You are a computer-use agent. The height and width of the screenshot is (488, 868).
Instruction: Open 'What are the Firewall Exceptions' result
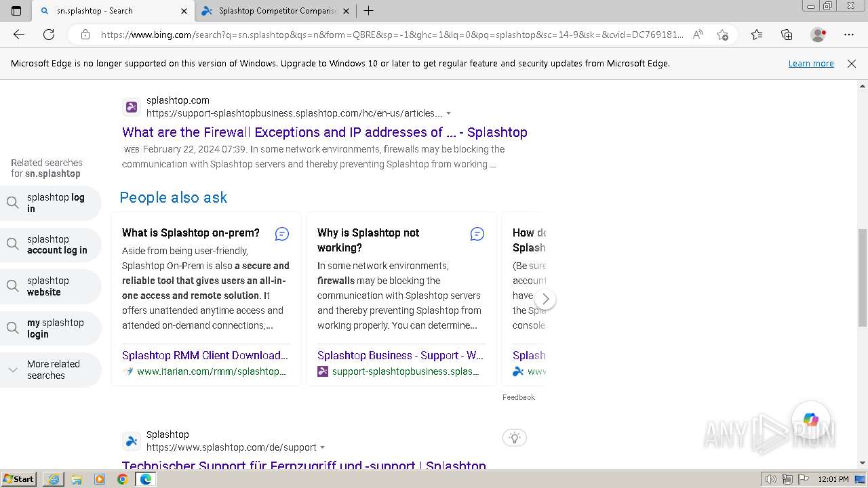tap(325, 132)
